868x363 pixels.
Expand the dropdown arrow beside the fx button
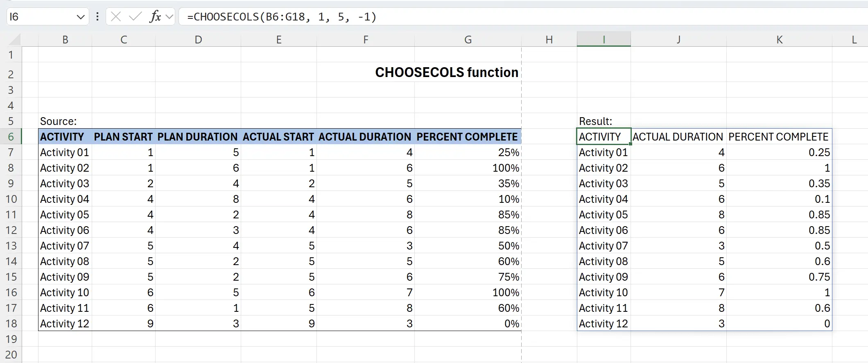click(170, 17)
